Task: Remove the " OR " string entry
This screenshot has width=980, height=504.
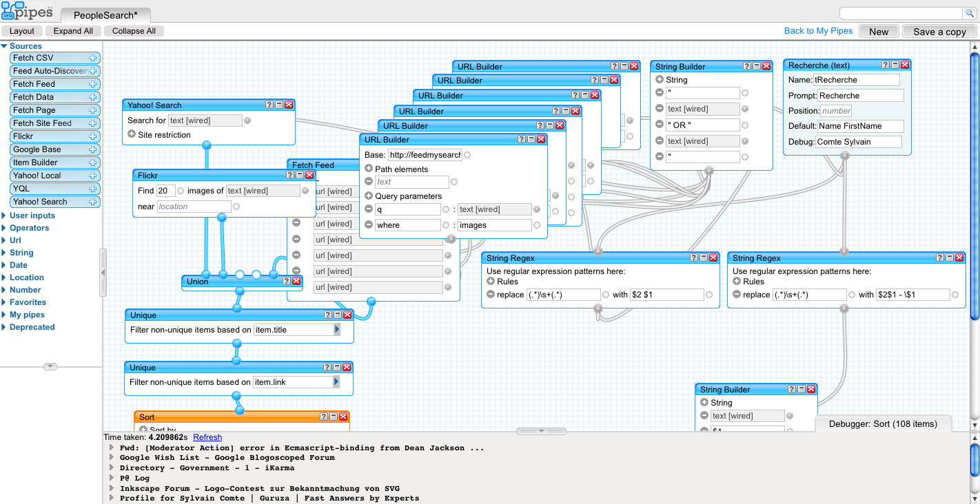Action: (660, 125)
